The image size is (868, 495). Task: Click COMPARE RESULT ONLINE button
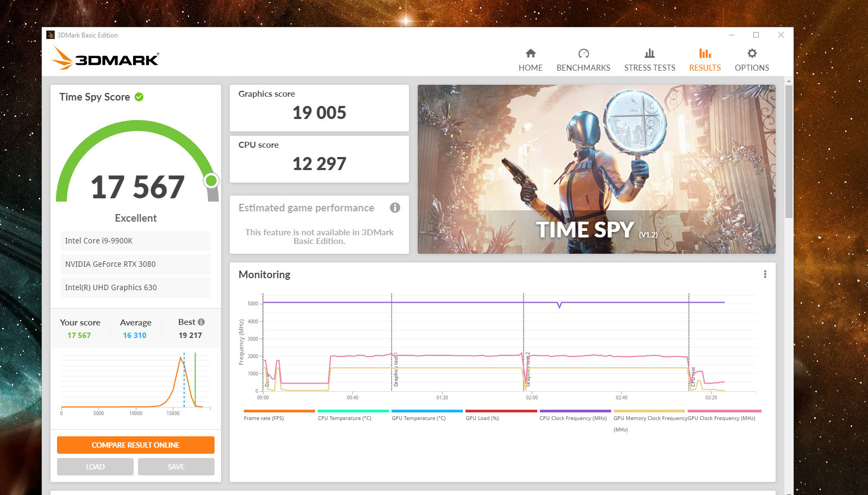[136, 445]
